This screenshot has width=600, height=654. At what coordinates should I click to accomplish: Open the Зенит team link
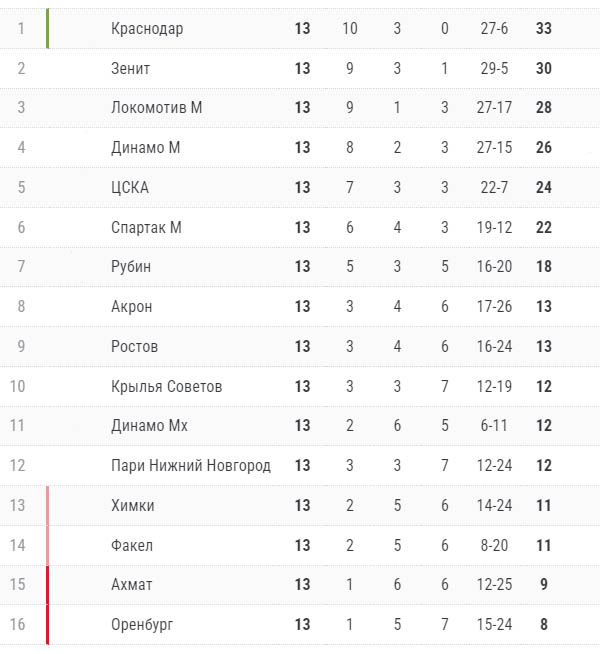point(130,68)
